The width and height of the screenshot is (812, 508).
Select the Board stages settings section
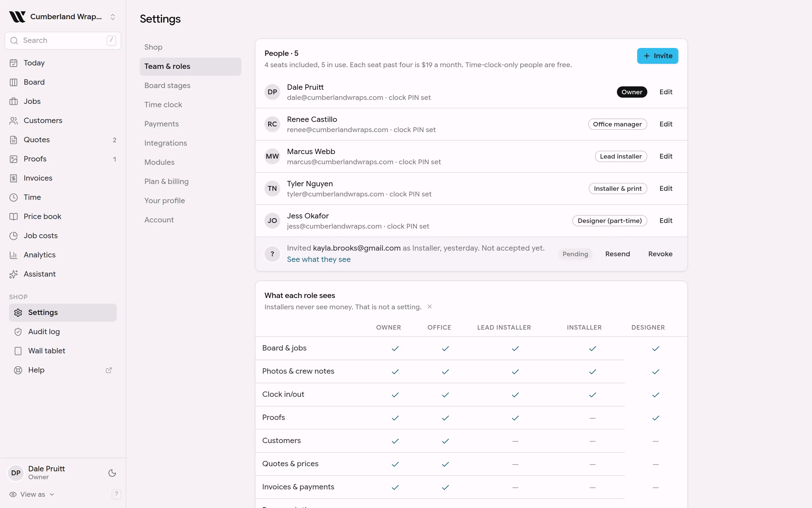coord(190,85)
